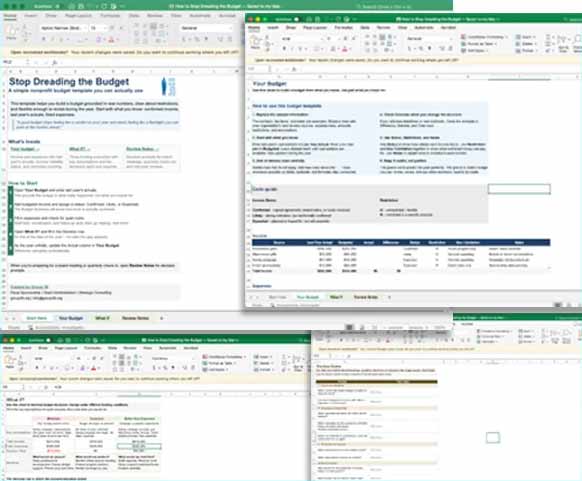Click Format cells button in the Your Budget window
Image resolution: width=582 pixels, height=481 pixels.
coord(526,50)
